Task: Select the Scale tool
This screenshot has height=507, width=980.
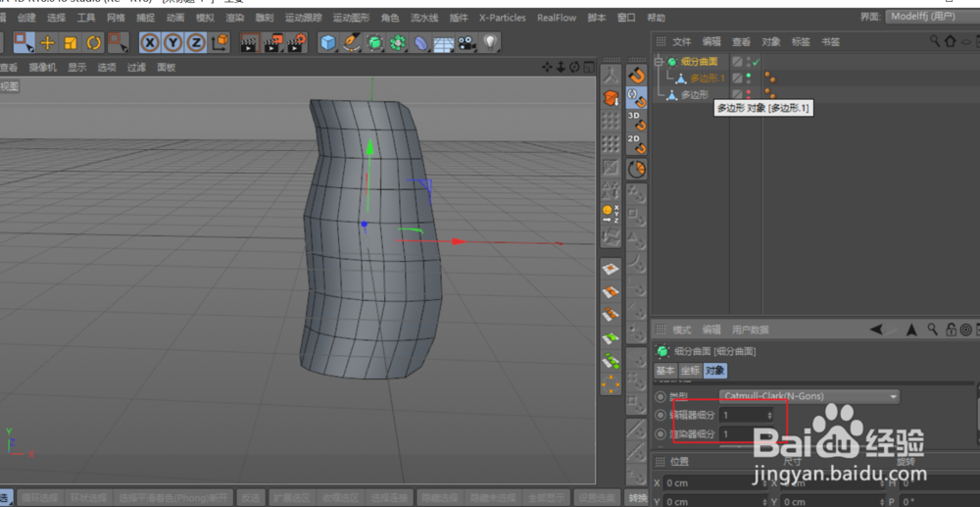Action: tap(71, 42)
